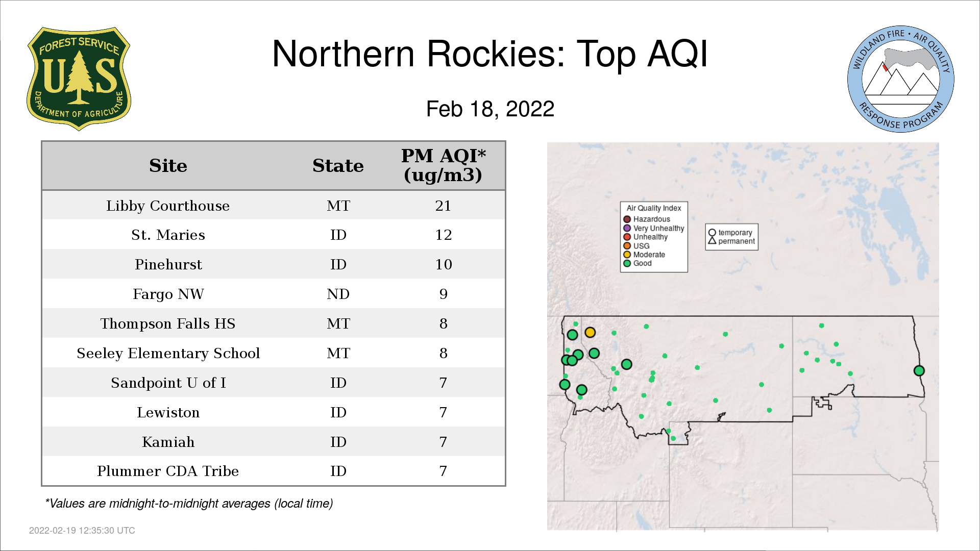Click the Moderate yellow legend swatch
This screenshot has width=980, height=551.
[627, 255]
